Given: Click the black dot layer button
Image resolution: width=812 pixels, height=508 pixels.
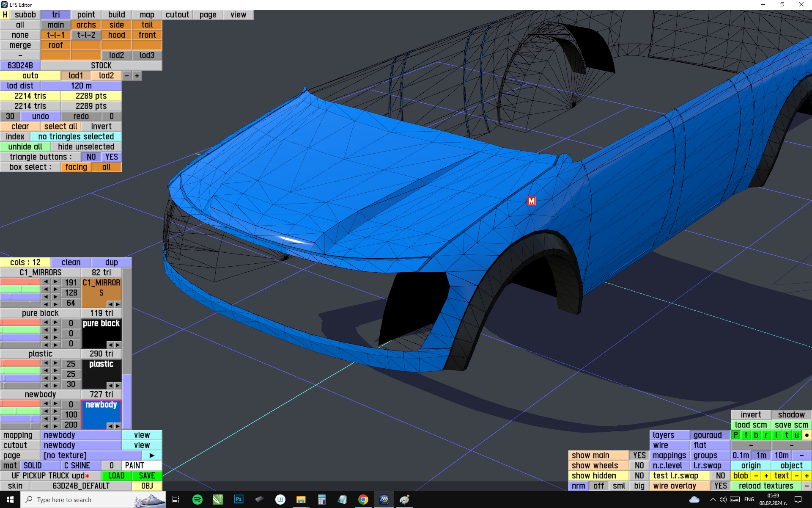Looking at the screenshot, I should click(x=807, y=435).
